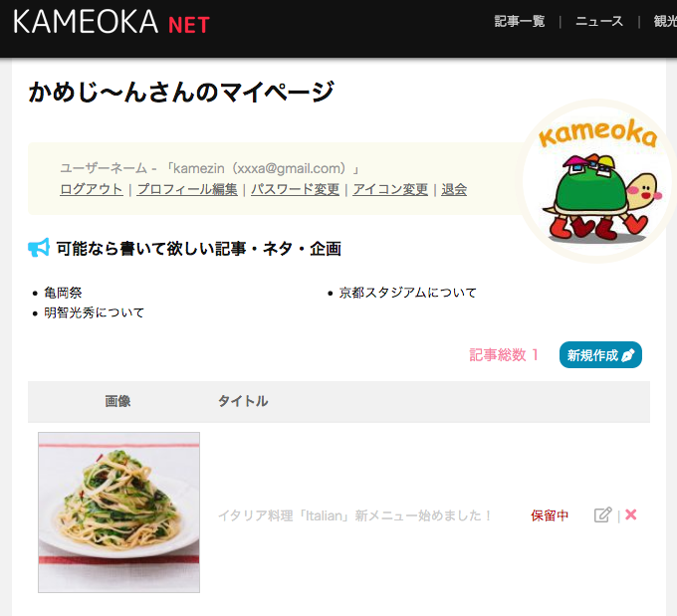The height and width of the screenshot is (616, 677).
Task: Open the KAMEOKA NET logo homepage
Action: tap(112, 23)
